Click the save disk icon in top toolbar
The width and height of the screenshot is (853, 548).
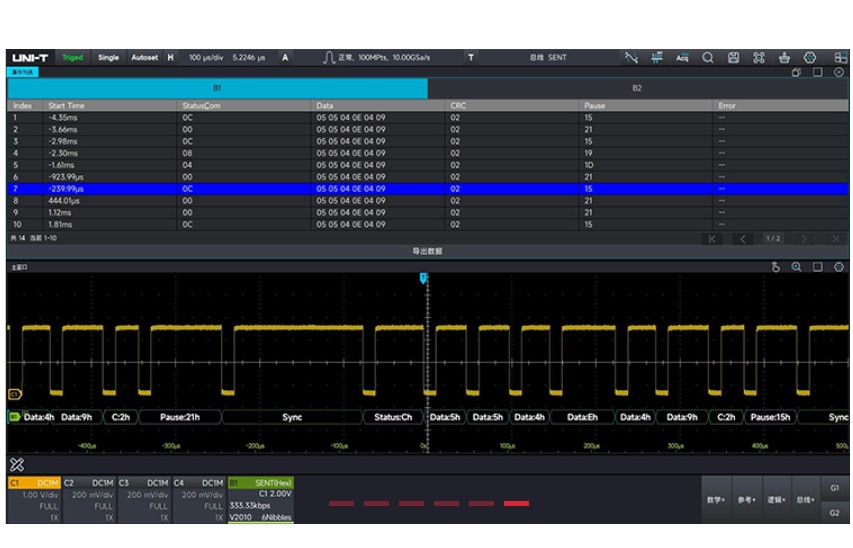(733, 58)
